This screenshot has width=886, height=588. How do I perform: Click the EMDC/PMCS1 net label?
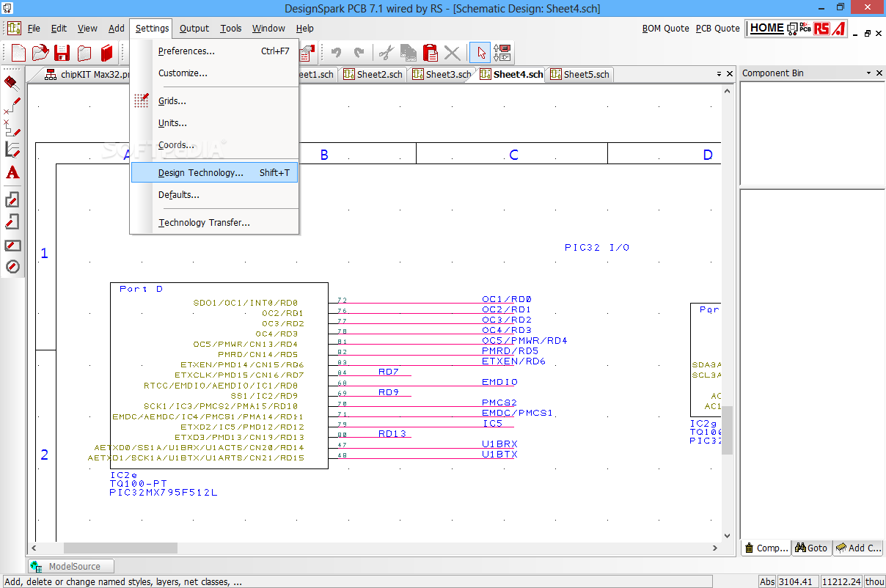[517, 413]
